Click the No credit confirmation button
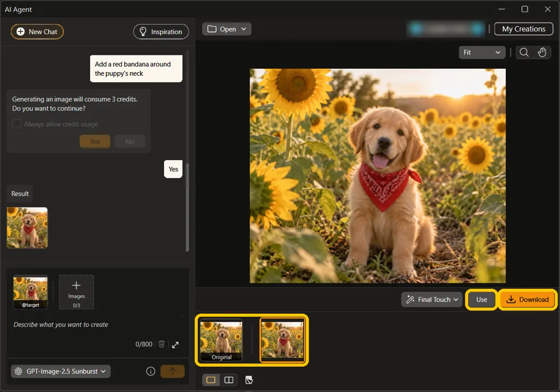The image size is (560, 392). (130, 141)
